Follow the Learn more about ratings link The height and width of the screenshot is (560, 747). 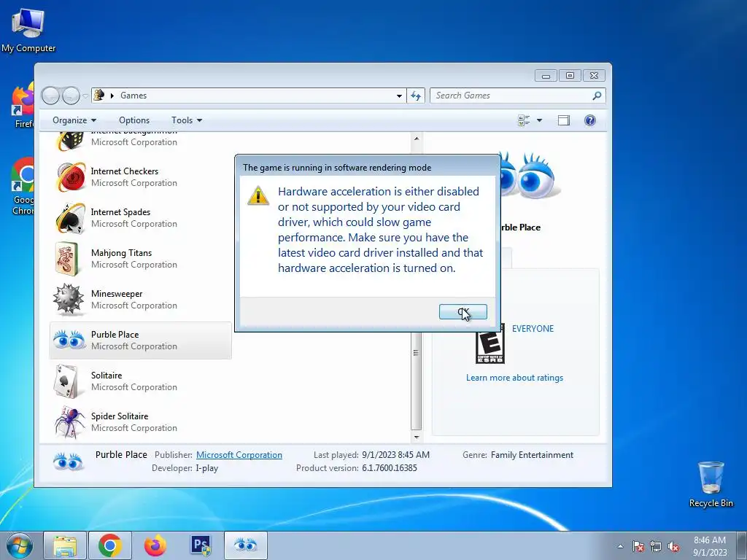[x=514, y=378]
